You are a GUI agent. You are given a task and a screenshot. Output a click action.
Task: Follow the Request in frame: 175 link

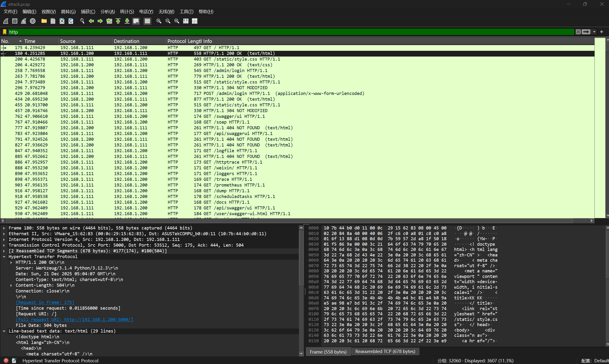pyautogui.click(x=45, y=302)
